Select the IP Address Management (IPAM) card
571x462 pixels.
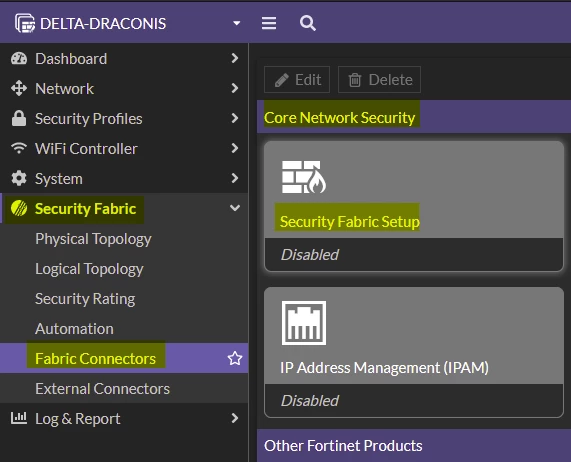point(414,352)
